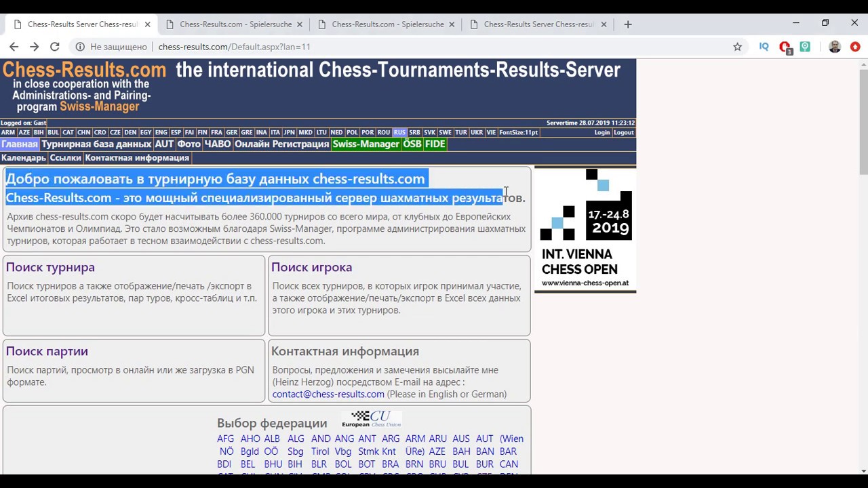Switch site language to ENG

(161, 133)
